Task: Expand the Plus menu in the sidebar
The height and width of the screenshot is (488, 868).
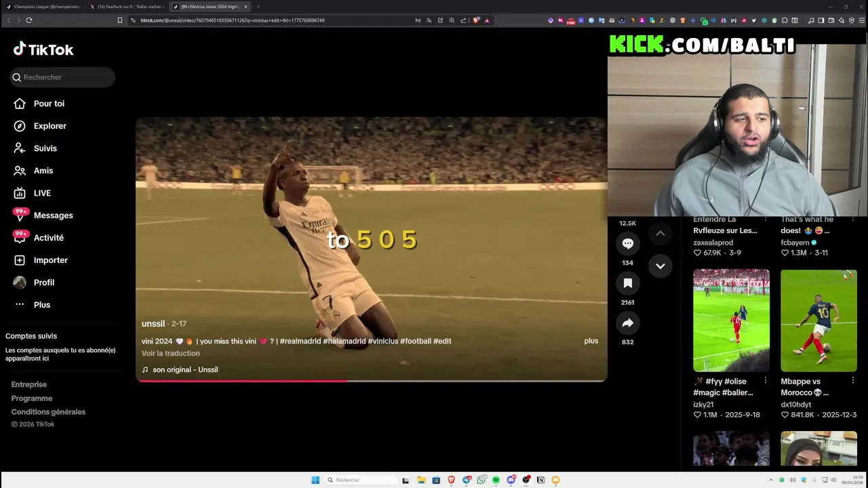Action: tap(42, 305)
